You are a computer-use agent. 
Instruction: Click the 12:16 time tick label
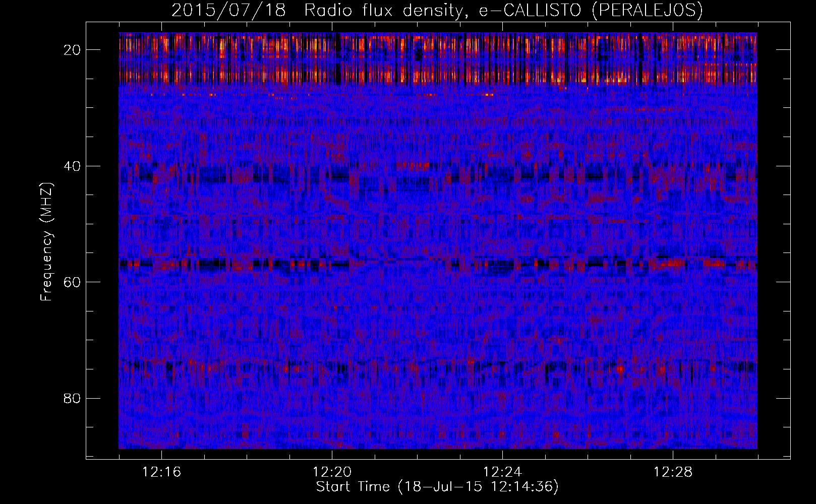click(x=161, y=472)
